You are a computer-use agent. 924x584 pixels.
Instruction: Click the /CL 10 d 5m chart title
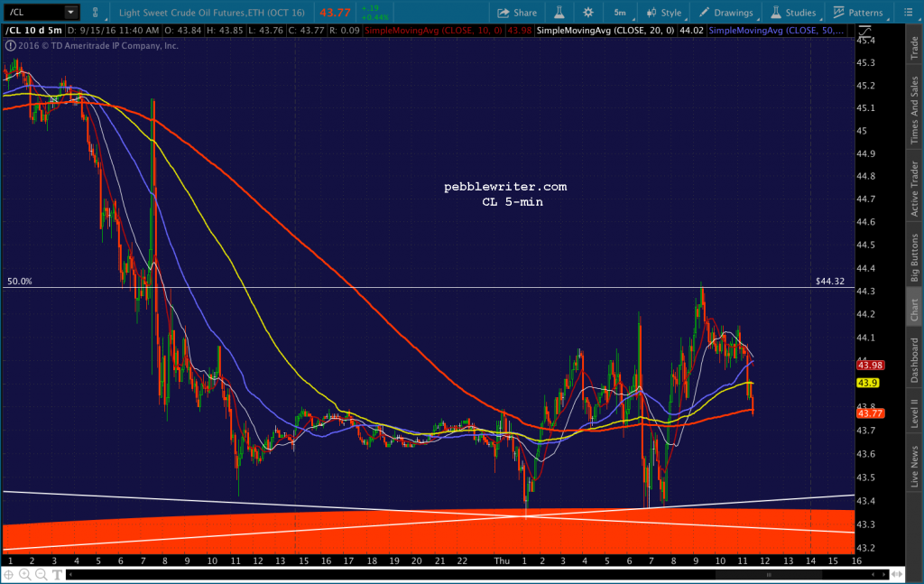[x=33, y=30]
